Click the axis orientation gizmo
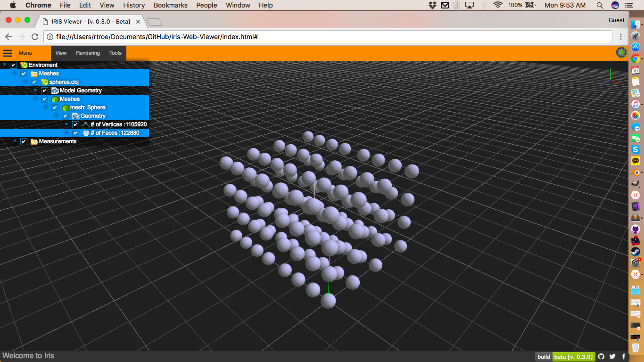Screen dimensions: 644x362 click(611, 79)
